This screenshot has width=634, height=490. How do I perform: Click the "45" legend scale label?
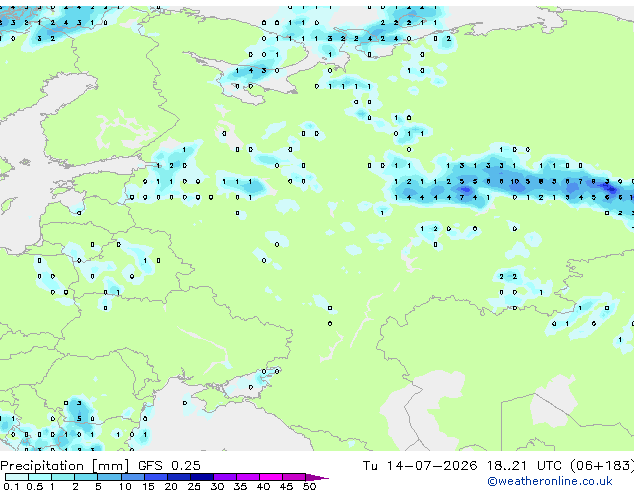pyautogui.click(x=287, y=486)
